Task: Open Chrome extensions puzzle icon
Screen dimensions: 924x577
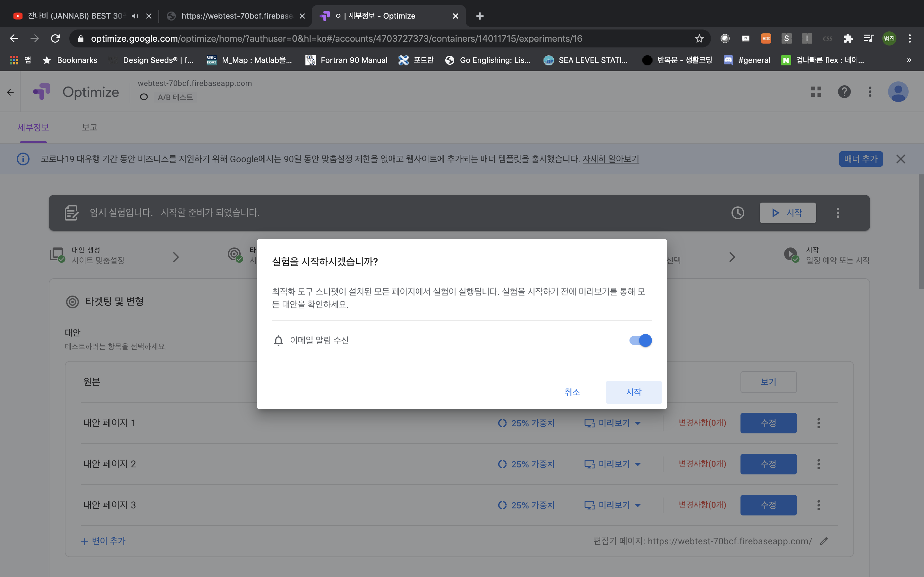Action: click(848, 38)
